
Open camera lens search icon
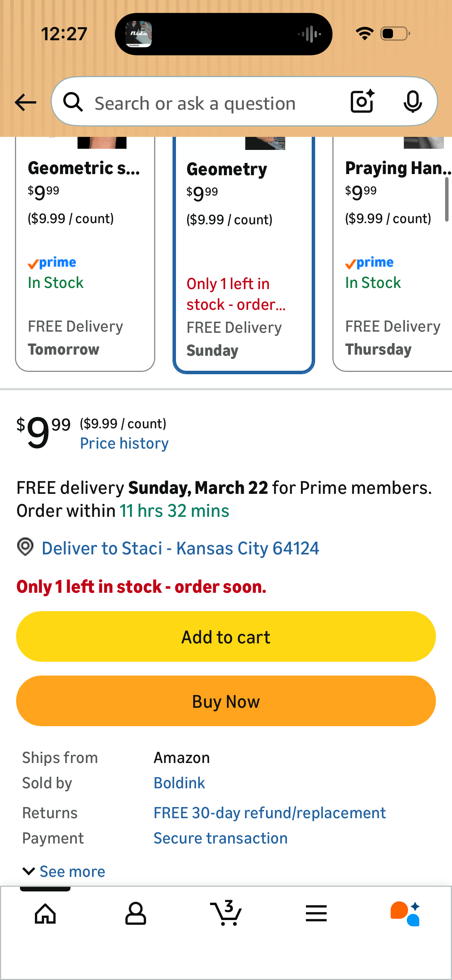(x=363, y=102)
